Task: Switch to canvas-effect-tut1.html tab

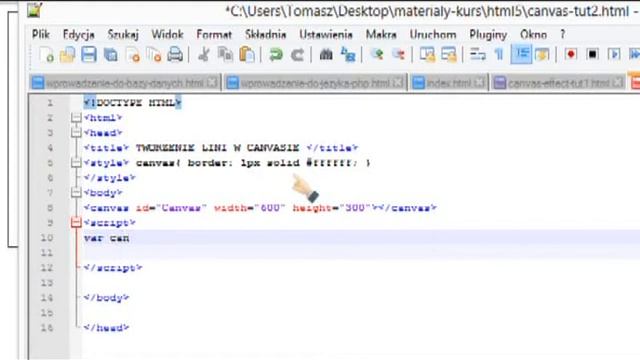Action: tap(558, 83)
